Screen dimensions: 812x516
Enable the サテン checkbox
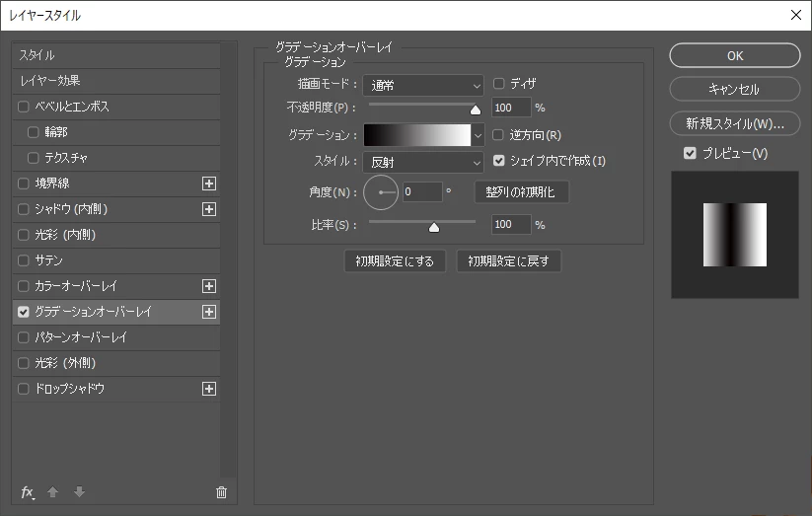(x=24, y=260)
